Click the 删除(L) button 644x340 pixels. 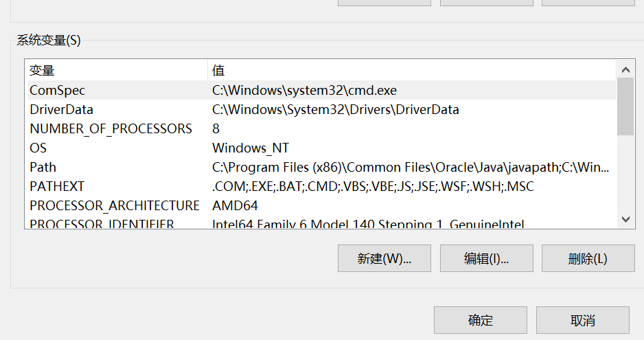click(588, 259)
